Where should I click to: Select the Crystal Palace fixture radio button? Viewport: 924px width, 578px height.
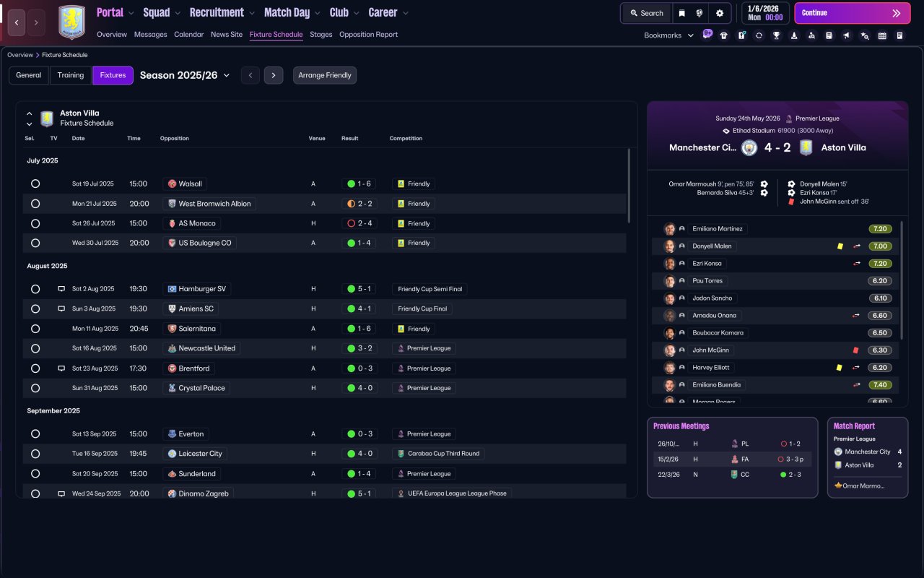coord(35,388)
